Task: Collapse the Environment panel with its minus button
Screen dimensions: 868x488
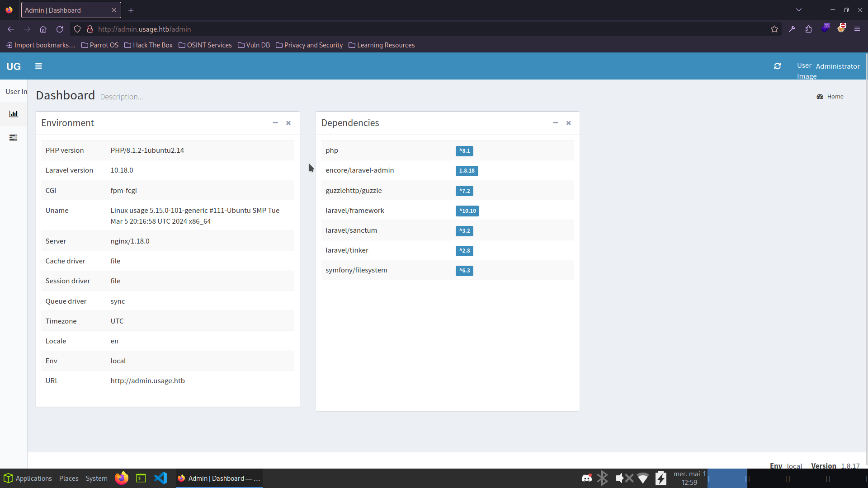Action: click(x=275, y=123)
